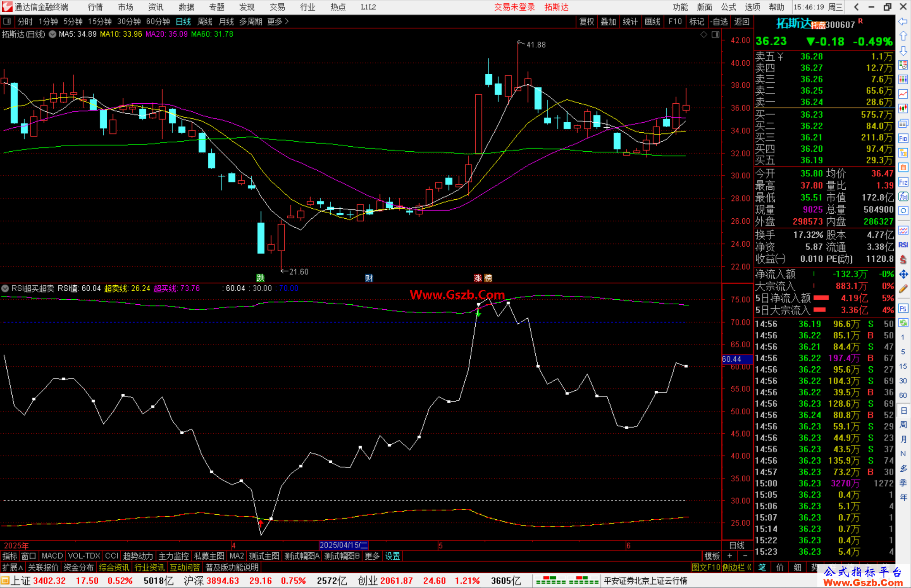Select the 月 period in right sidebar
The width and height of the screenshot is (911, 588).
[903, 439]
